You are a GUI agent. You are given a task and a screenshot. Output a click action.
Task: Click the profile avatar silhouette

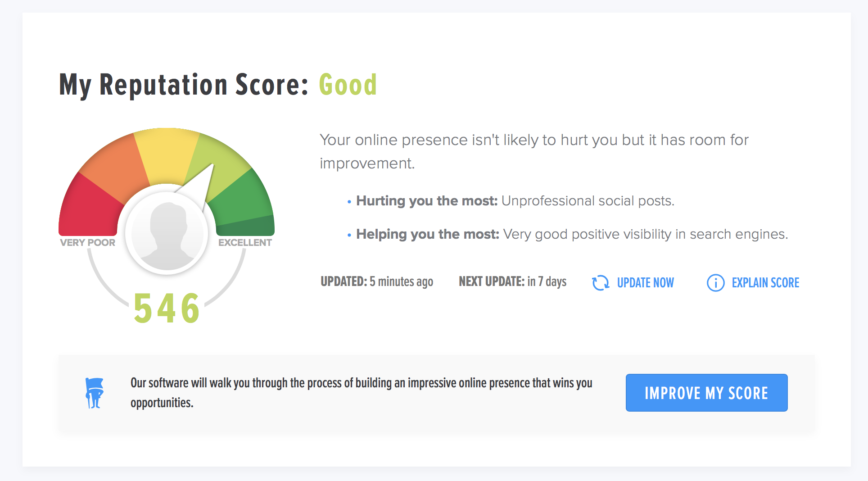coord(167,233)
